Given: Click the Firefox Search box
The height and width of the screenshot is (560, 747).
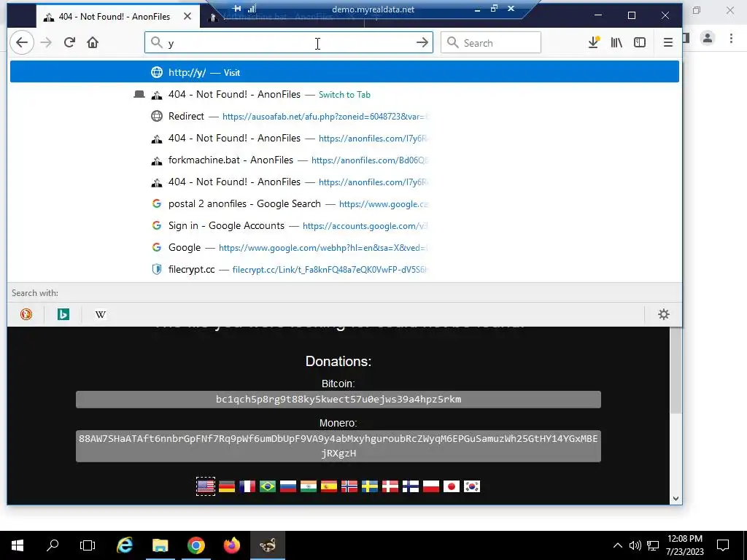Looking at the screenshot, I should (x=491, y=43).
